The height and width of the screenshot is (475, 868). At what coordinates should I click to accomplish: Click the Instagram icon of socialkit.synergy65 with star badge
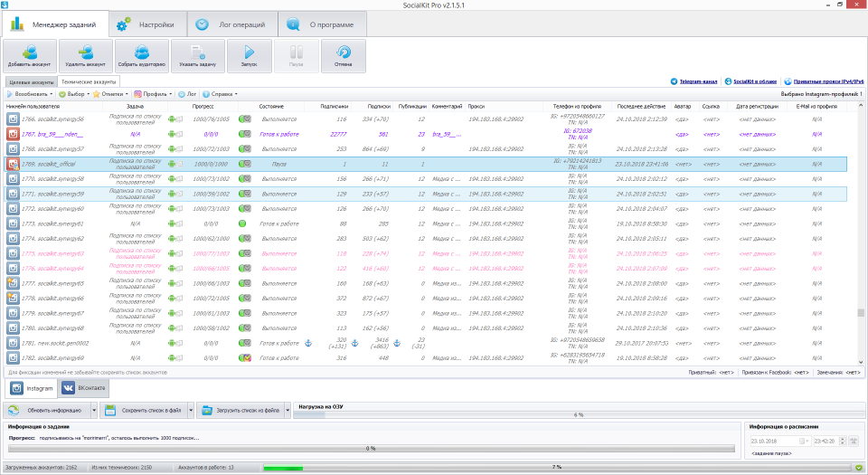13,283
